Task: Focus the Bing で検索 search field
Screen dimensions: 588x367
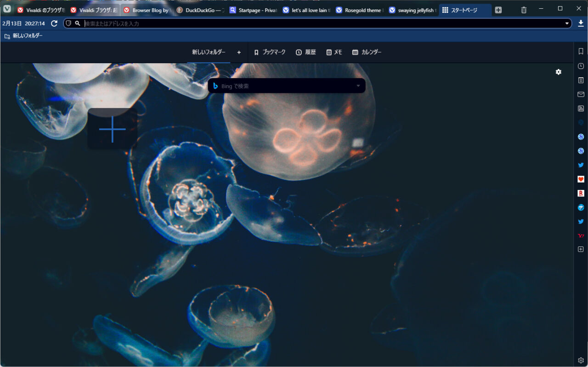Action: [287, 86]
